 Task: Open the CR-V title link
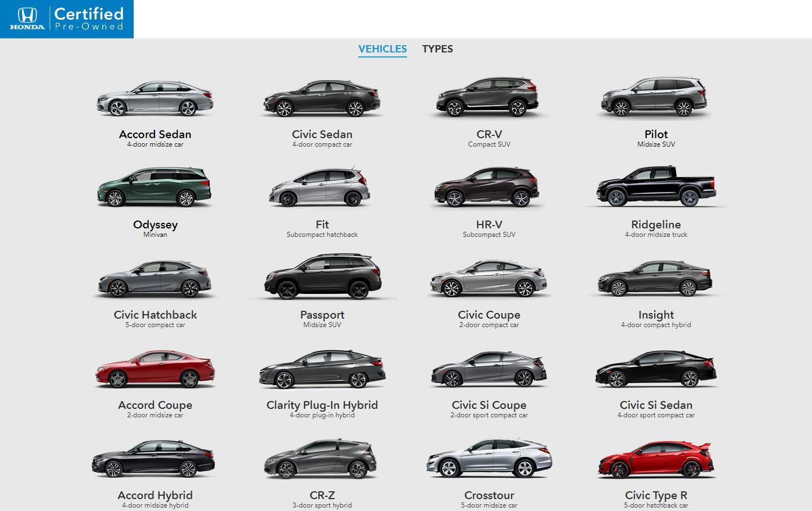[x=489, y=134]
